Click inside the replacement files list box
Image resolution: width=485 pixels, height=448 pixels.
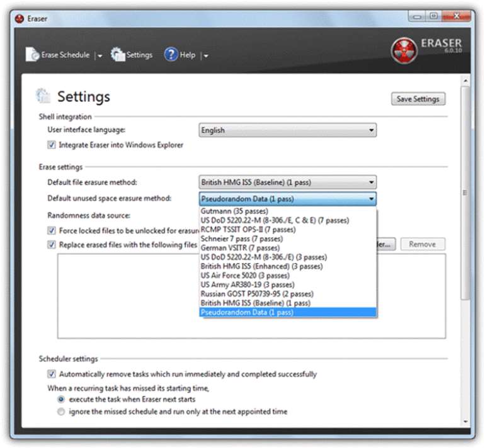(x=251, y=296)
